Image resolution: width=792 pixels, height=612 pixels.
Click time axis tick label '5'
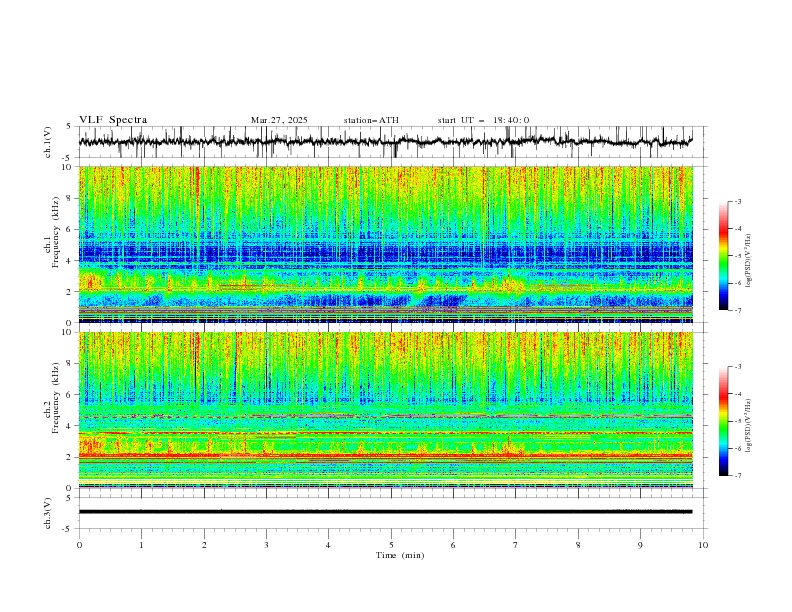pyautogui.click(x=391, y=545)
